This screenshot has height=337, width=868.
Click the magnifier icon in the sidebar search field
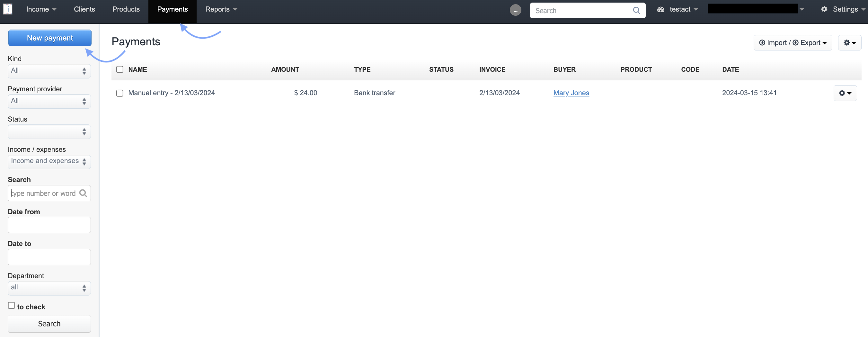point(83,193)
